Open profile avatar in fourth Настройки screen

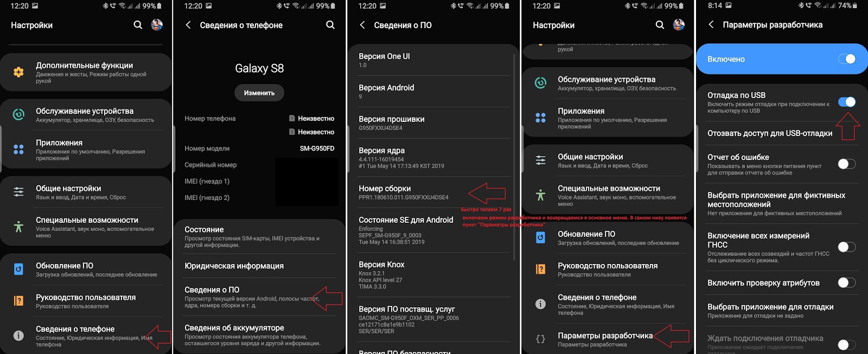(x=679, y=25)
